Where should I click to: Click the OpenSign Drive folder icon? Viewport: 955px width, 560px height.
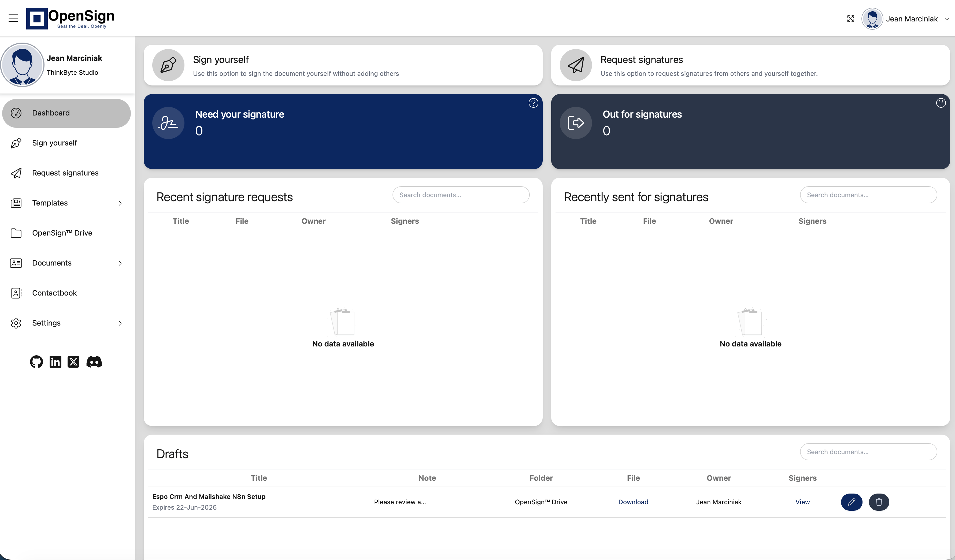click(x=16, y=233)
